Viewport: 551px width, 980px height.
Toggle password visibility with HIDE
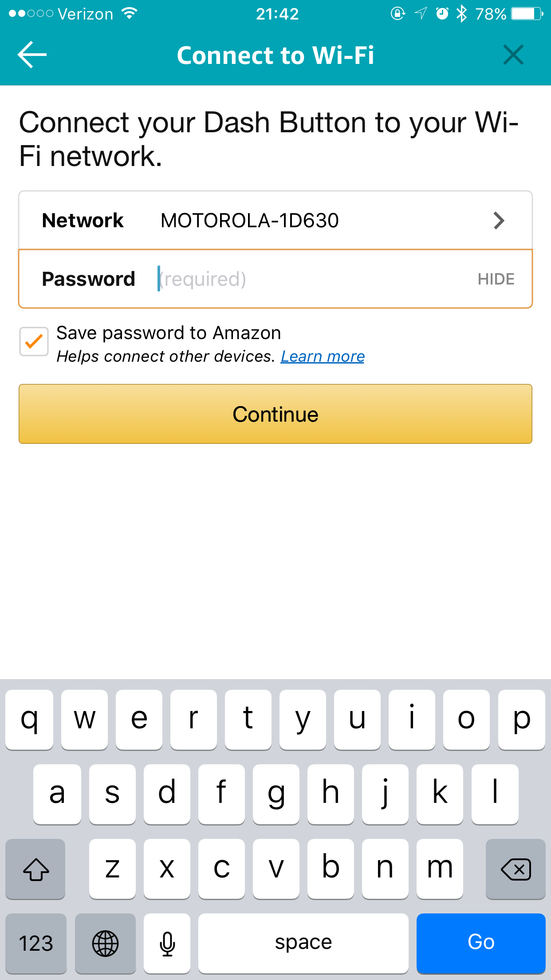[x=496, y=279]
